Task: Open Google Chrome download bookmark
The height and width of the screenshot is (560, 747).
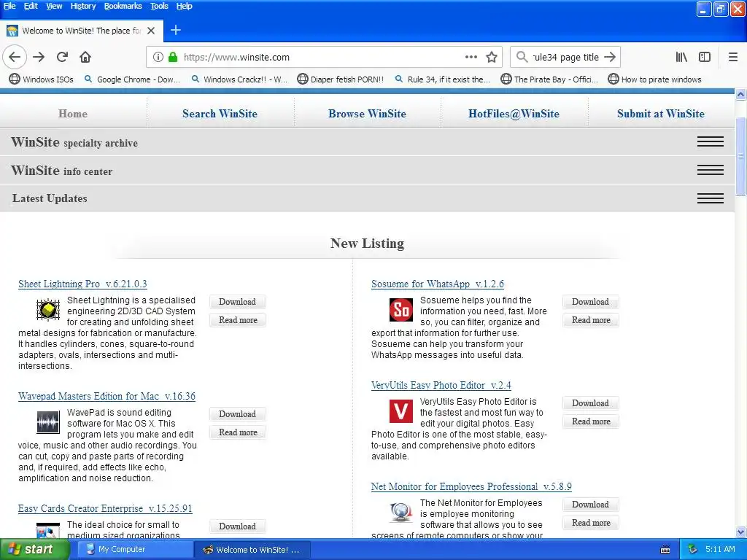Action: (132, 79)
